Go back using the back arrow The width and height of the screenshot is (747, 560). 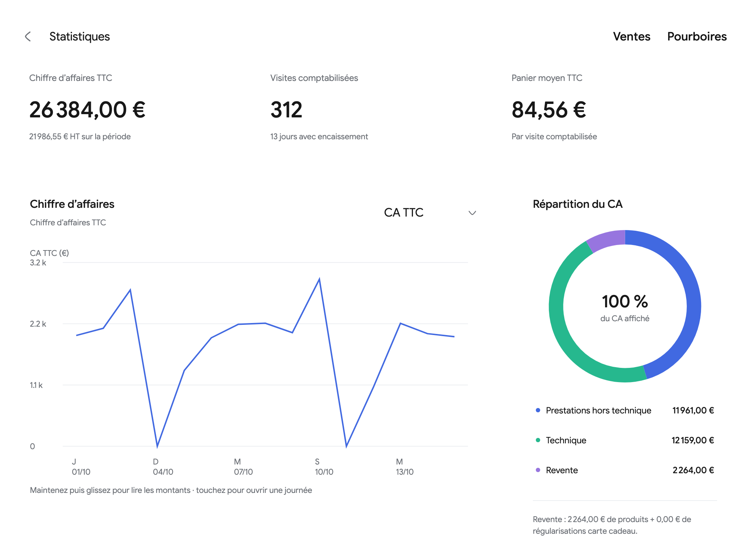28,36
